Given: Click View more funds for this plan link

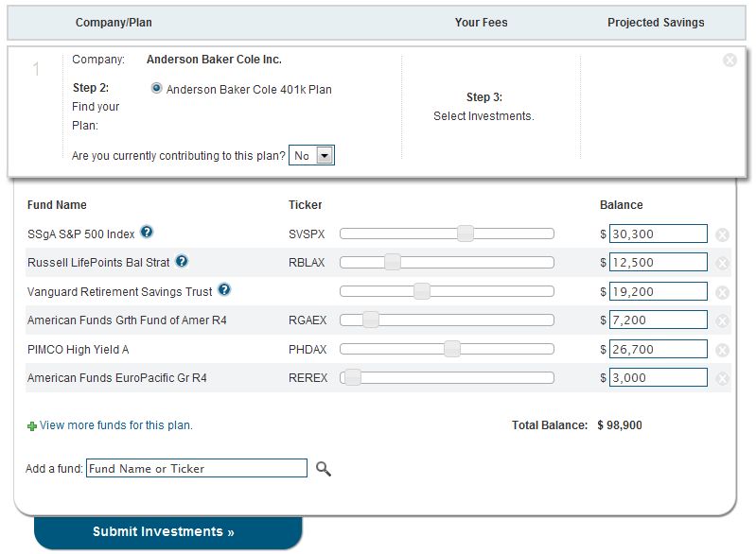Looking at the screenshot, I should [116, 425].
